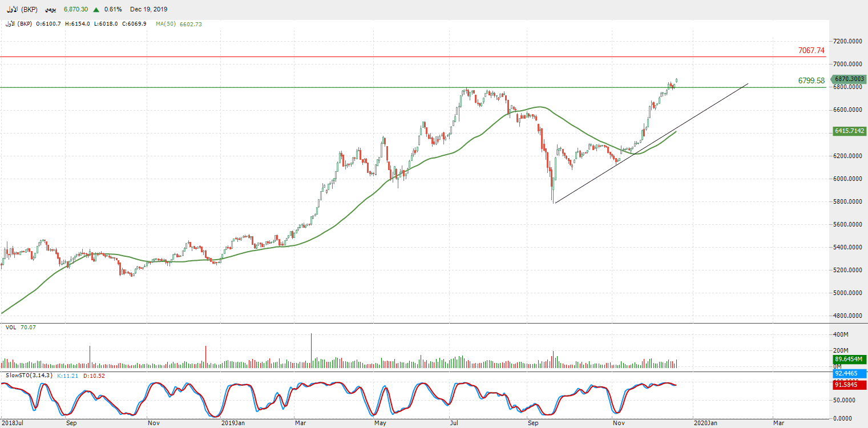Click the last price 6,870.30 in header
This screenshot has height=428, width=868.
76,10
